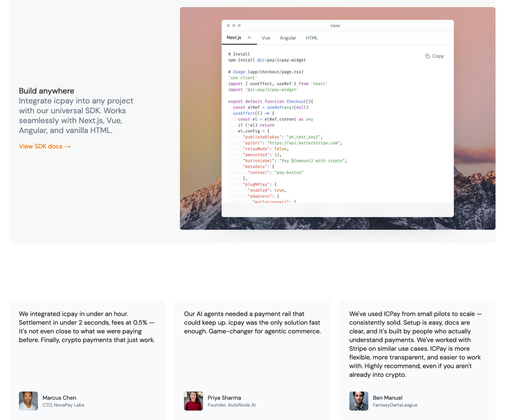
Task: Open the View SDK docs link
Action: [45, 146]
